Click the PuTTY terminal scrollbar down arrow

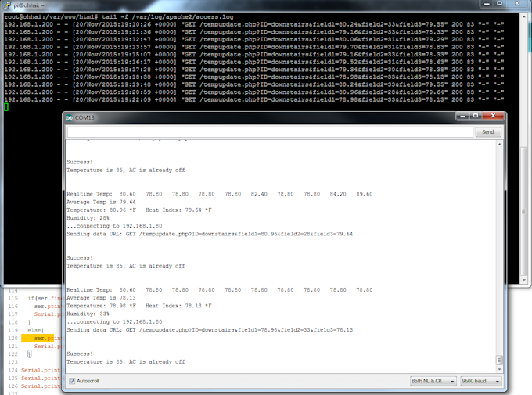tap(524, 280)
